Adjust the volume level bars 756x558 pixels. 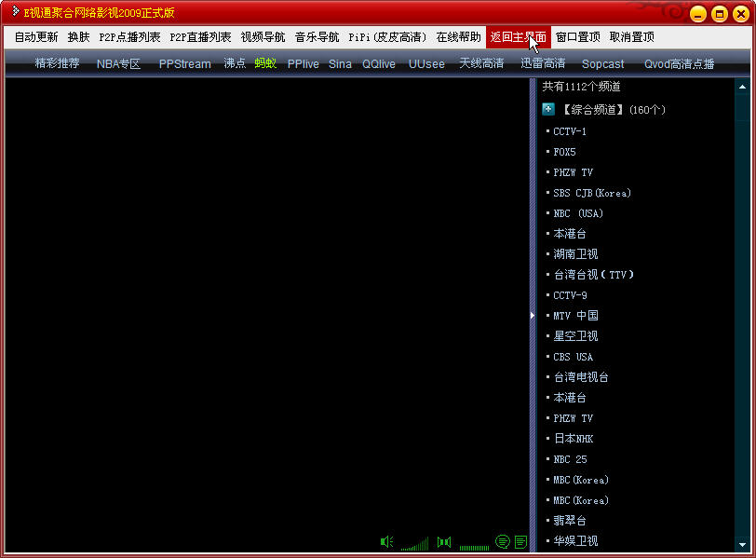[x=414, y=544]
